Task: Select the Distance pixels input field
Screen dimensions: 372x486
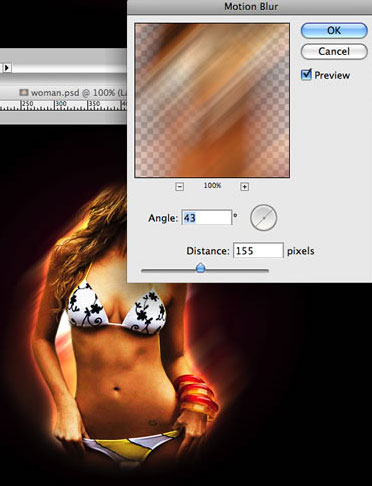Action: coord(258,250)
